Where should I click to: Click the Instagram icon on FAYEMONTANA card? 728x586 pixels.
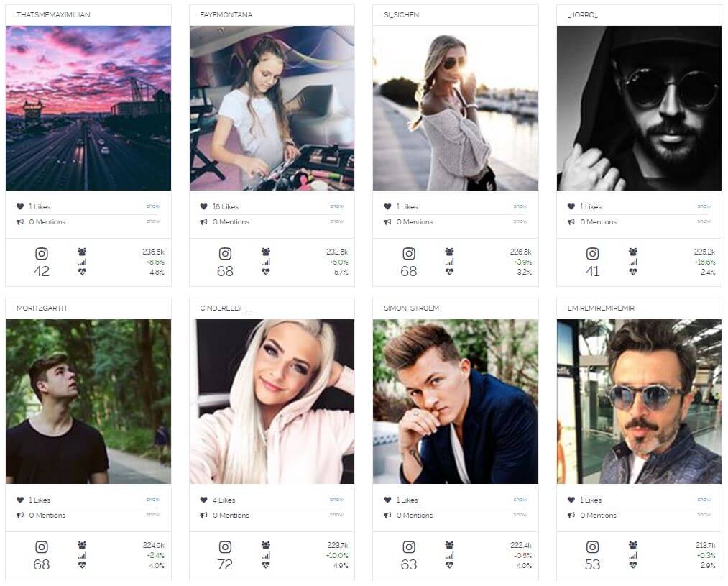click(x=225, y=254)
